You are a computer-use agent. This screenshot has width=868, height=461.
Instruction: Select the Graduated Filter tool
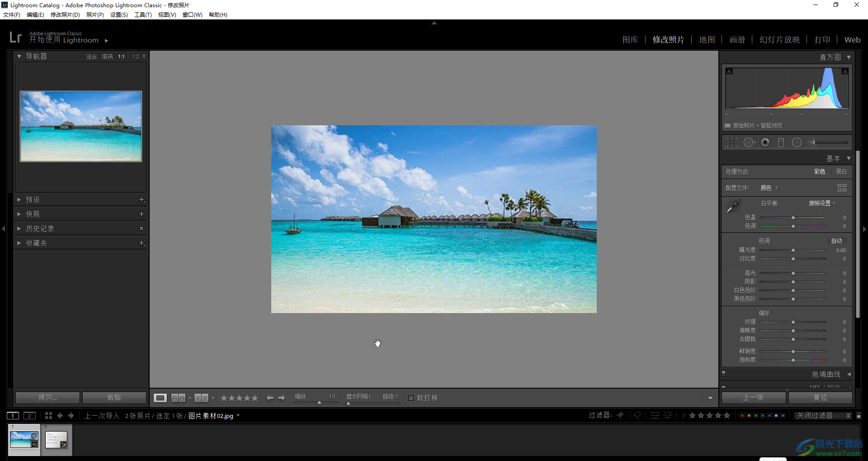pos(781,143)
